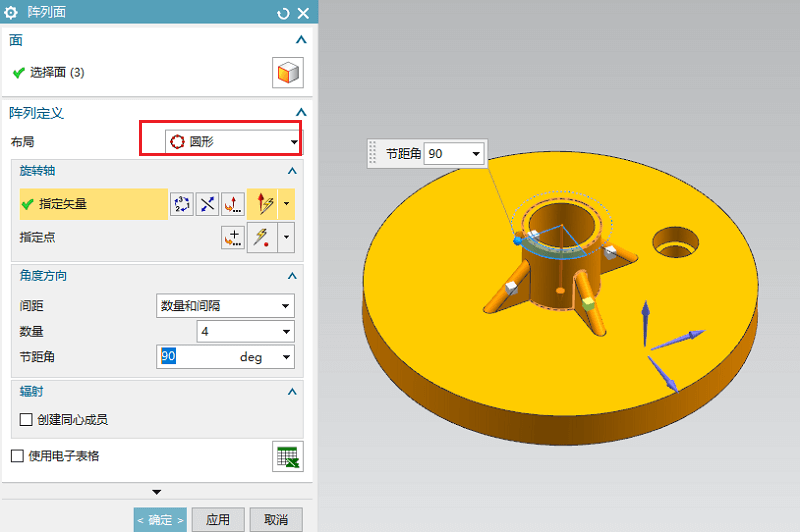Open the point type dropdown arrow
The width and height of the screenshot is (800, 532).
click(286, 237)
